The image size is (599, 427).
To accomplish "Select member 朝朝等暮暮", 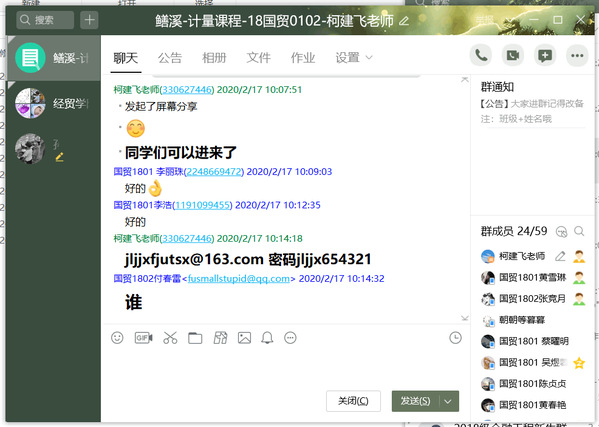I will pos(533,320).
